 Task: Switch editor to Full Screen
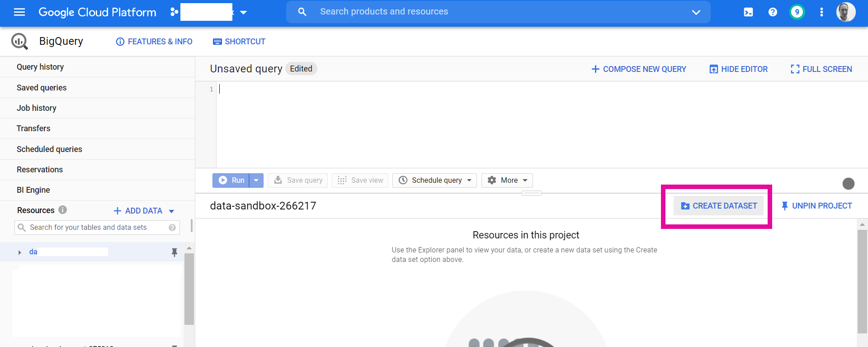coord(821,69)
